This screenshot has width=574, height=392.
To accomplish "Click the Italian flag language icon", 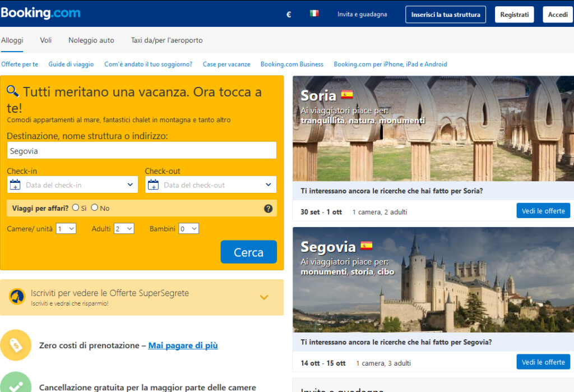I will tap(314, 14).
